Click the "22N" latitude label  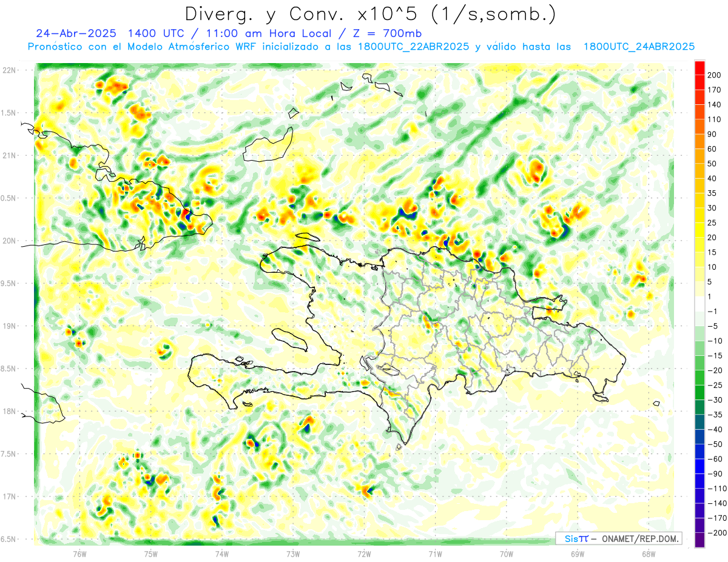pos(8,70)
